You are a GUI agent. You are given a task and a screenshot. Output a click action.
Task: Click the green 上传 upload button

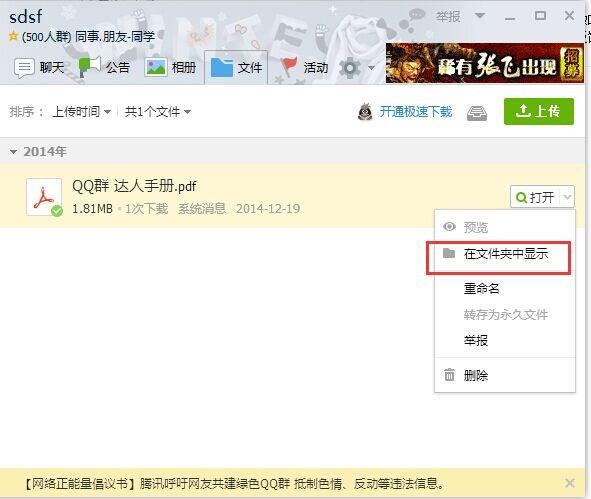pyautogui.click(x=539, y=111)
